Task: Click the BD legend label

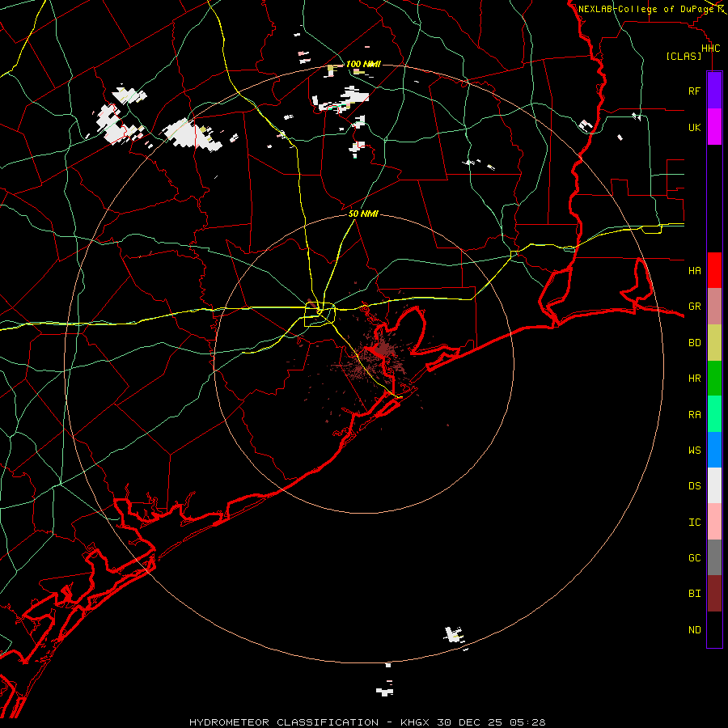Action: click(x=694, y=343)
